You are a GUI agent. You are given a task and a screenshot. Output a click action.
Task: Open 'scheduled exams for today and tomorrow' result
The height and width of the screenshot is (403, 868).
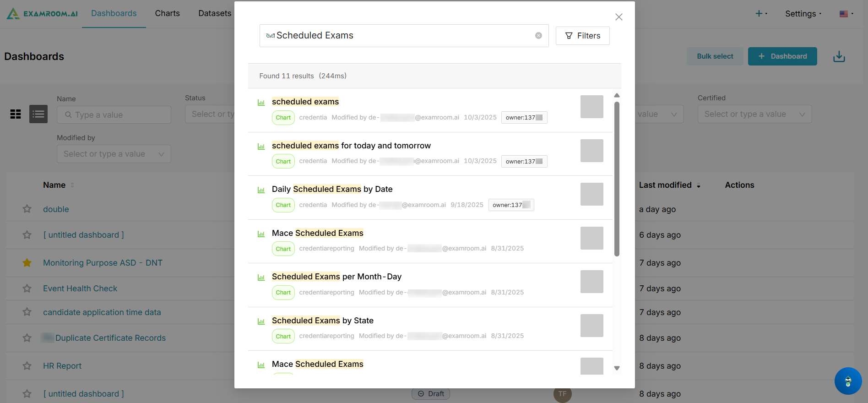point(351,146)
